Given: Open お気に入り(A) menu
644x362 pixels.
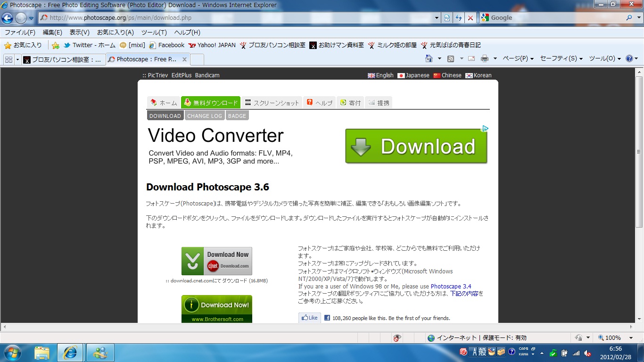Looking at the screenshot, I should [116, 33].
